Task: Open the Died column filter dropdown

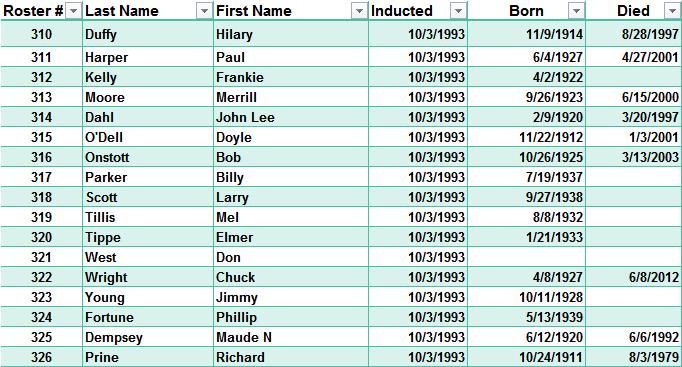Action: (672, 11)
